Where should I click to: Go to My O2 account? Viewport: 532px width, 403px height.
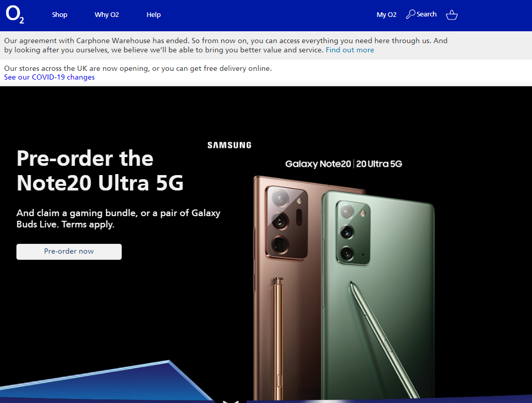coord(387,14)
